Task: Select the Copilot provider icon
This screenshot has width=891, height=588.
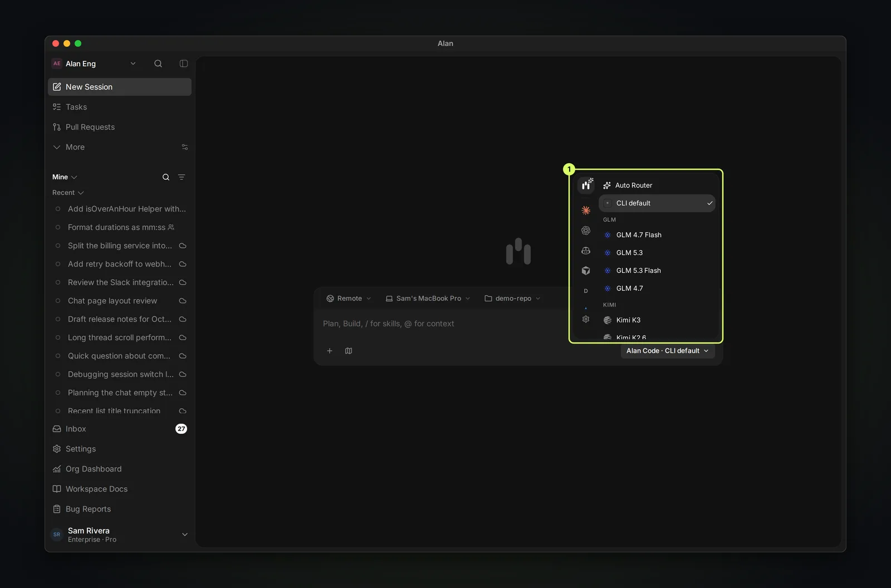Action: 586,251
